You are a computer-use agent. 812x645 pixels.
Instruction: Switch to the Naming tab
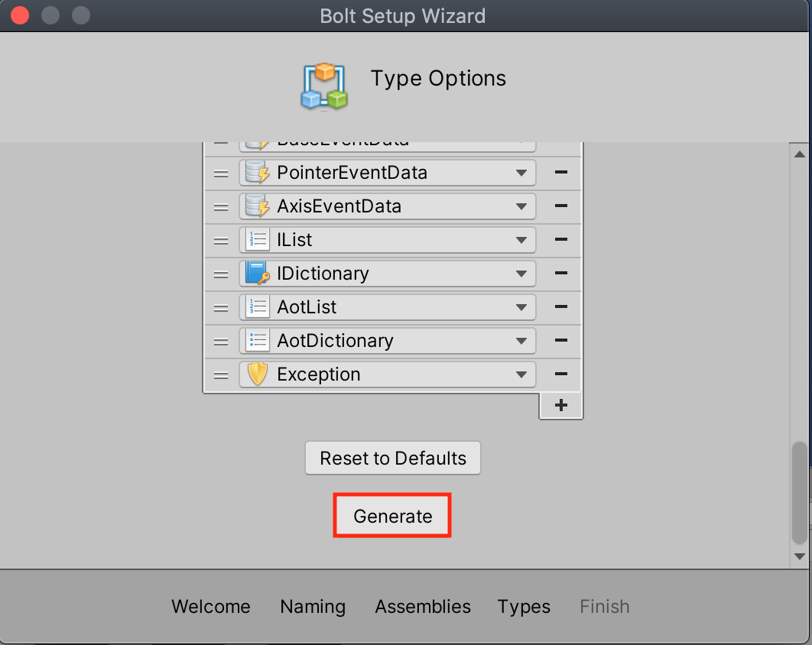[313, 606]
